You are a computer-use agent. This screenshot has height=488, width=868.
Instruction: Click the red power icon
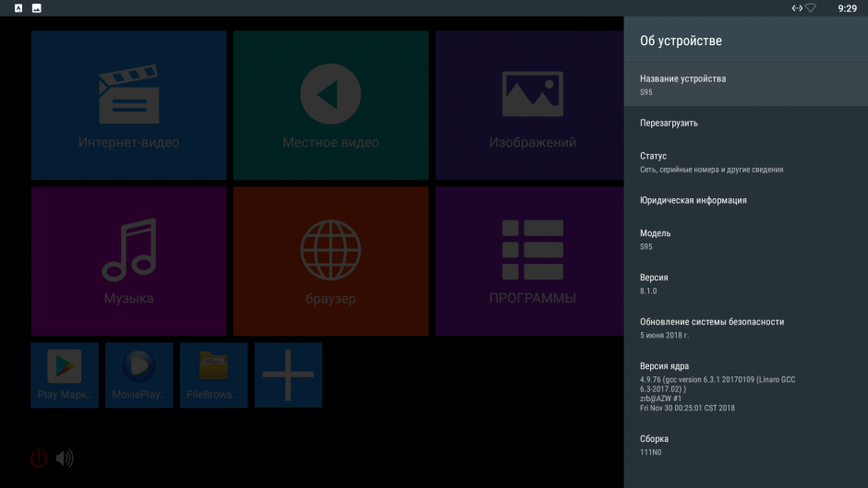click(x=39, y=458)
